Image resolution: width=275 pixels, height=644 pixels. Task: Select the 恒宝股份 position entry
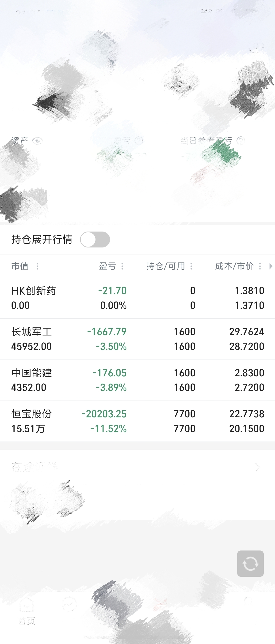coord(137,421)
